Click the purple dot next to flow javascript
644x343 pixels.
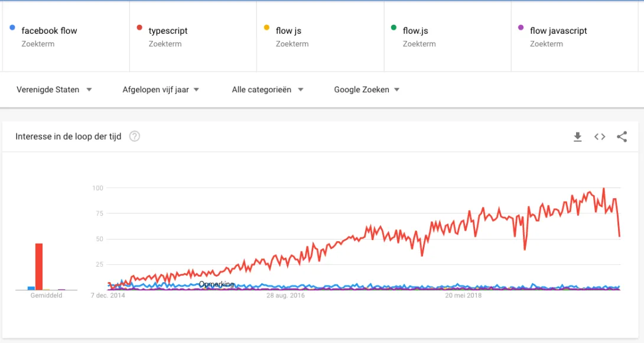click(x=521, y=28)
